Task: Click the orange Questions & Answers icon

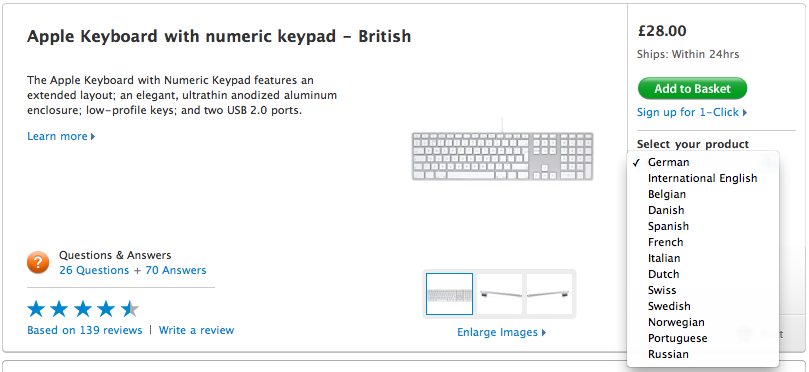Action: [38, 263]
